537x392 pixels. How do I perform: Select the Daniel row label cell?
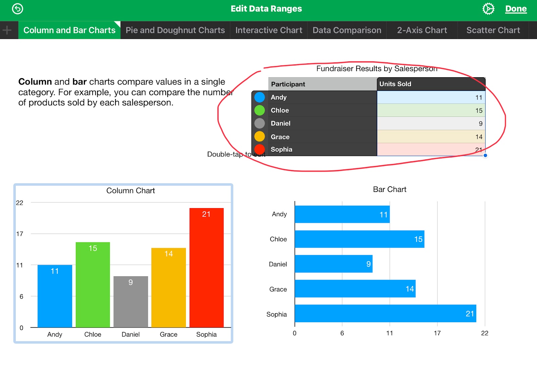point(323,124)
